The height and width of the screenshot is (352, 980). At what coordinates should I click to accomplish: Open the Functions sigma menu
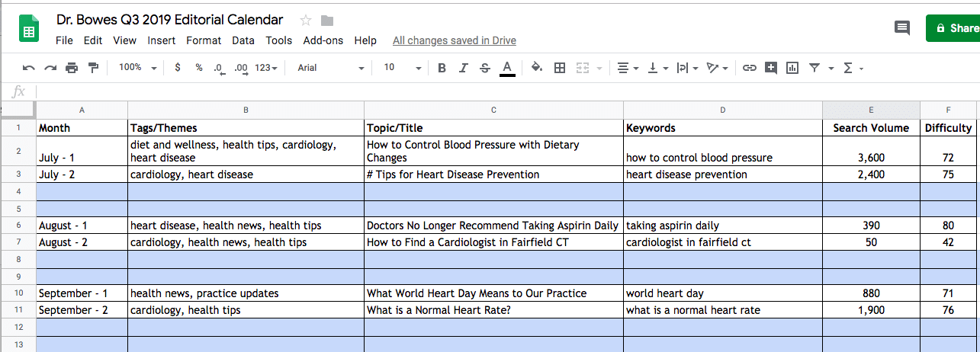click(853, 68)
